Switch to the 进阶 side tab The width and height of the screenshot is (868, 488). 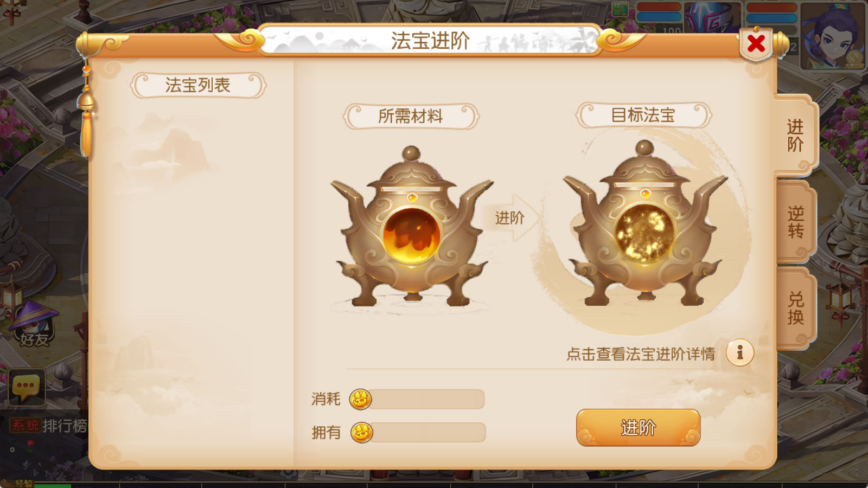pos(795,136)
